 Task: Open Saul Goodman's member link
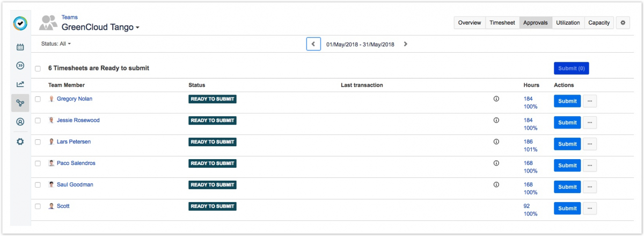(75, 184)
